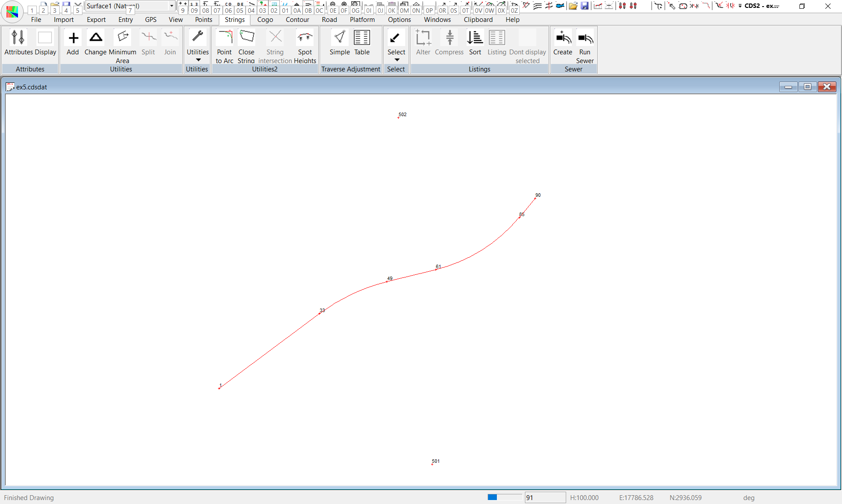Click the Attributes sliders icon
The width and height of the screenshot is (842, 504).
(18, 38)
